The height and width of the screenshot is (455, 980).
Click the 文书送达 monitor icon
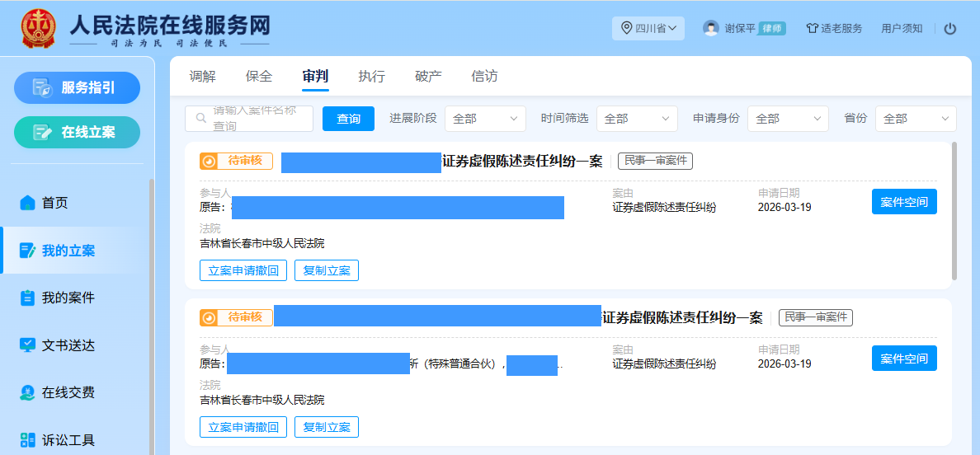click(27, 345)
